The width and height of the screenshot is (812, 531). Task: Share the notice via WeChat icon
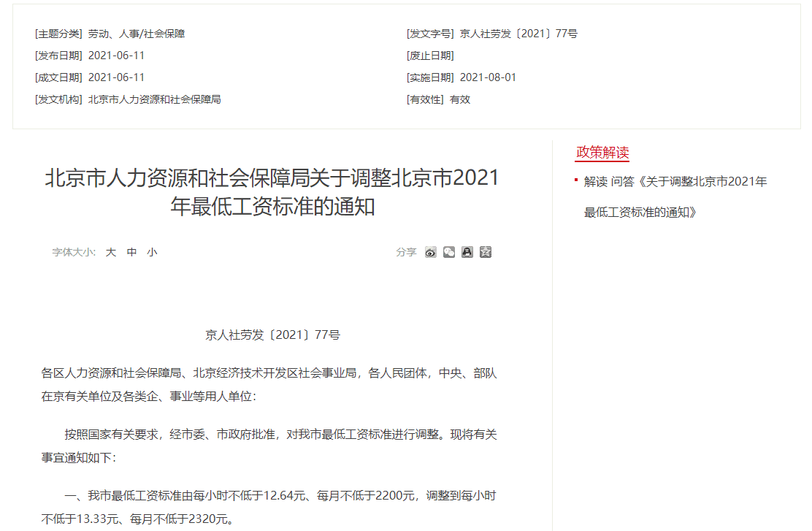[449, 252]
